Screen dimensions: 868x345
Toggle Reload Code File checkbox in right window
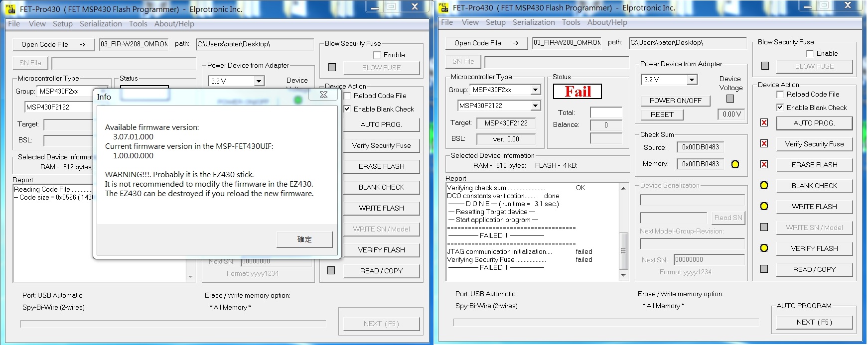(x=780, y=94)
